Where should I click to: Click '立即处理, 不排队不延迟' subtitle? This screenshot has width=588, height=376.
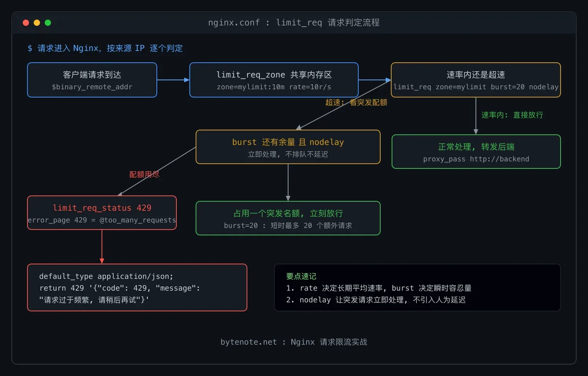click(x=288, y=154)
